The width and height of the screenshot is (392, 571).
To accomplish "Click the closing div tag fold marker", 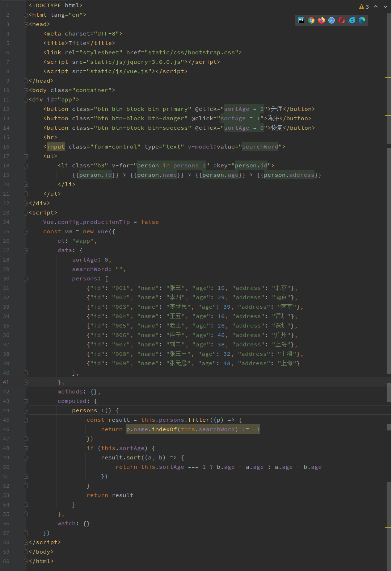I will pos(26,203).
